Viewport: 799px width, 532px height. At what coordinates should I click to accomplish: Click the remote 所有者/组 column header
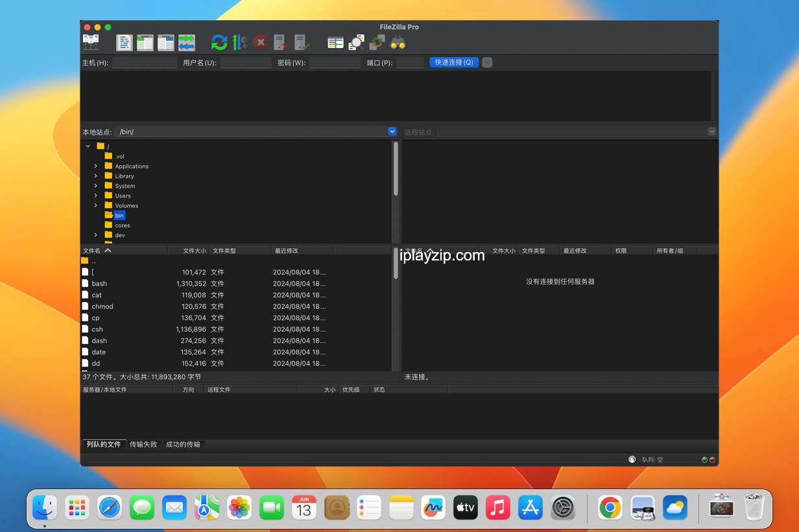(x=676, y=251)
